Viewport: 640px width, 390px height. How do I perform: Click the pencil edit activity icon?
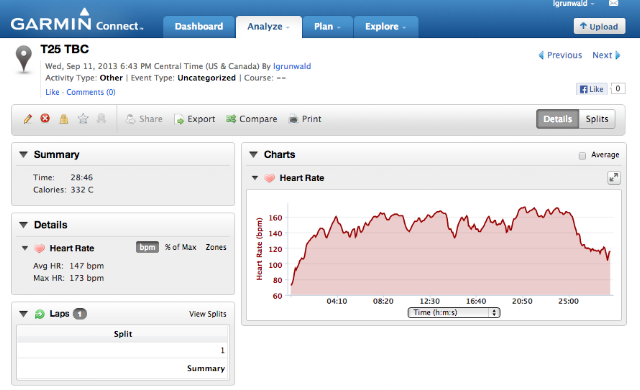click(28, 119)
